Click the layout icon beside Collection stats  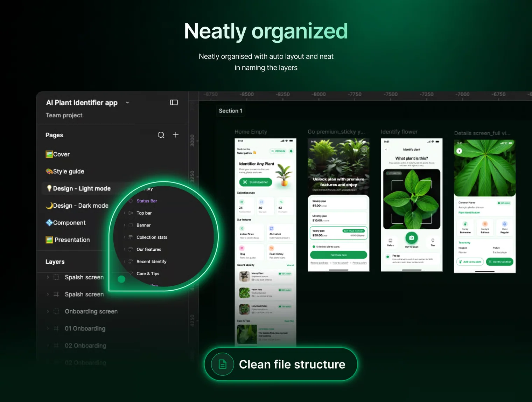tap(131, 237)
